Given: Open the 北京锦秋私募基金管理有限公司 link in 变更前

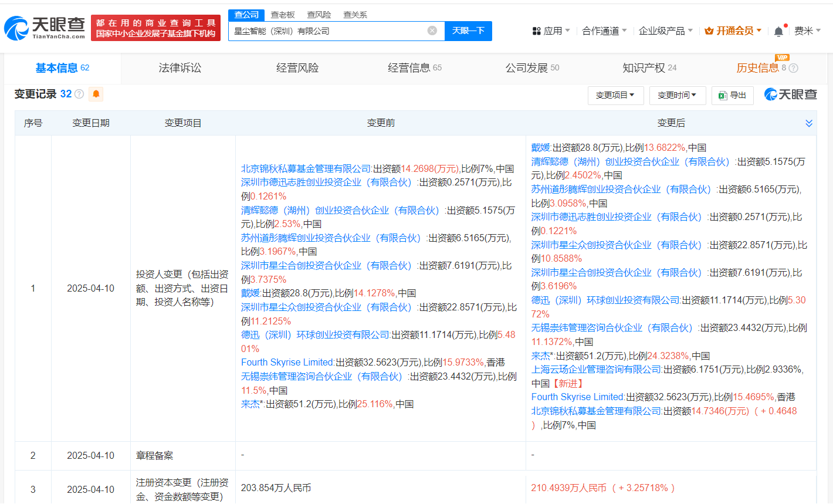Looking at the screenshot, I should 306,169.
